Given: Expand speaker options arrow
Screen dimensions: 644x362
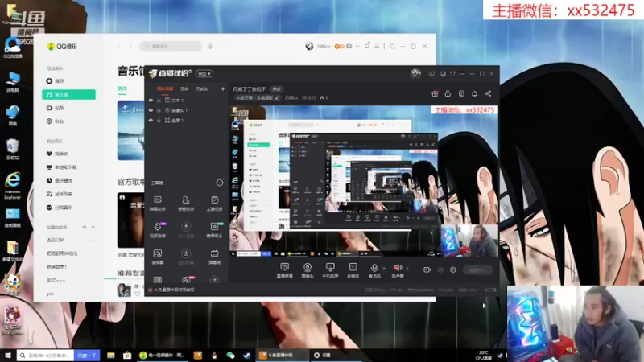Looking at the screenshot, I should [x=407, y=269].
